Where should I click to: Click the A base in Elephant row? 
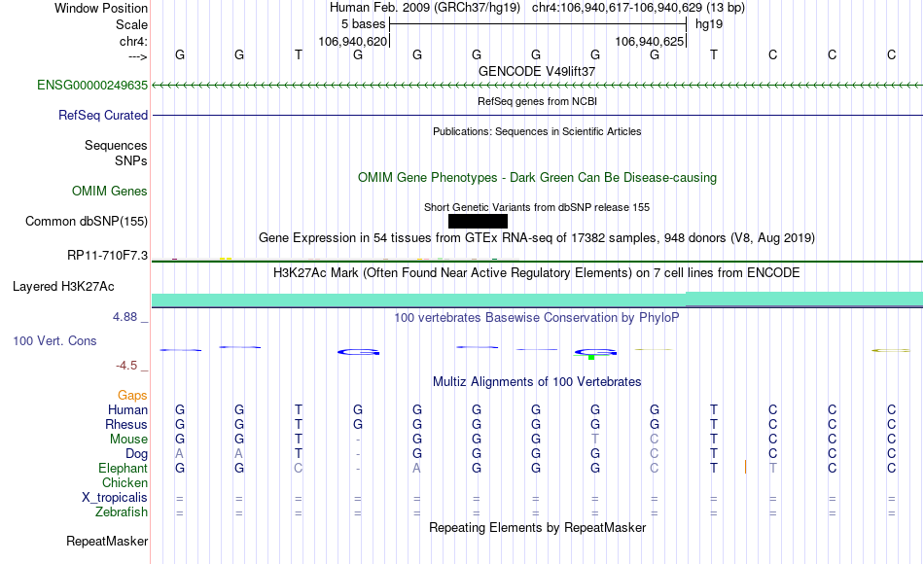pyautogui.click(x=416, y=468)
